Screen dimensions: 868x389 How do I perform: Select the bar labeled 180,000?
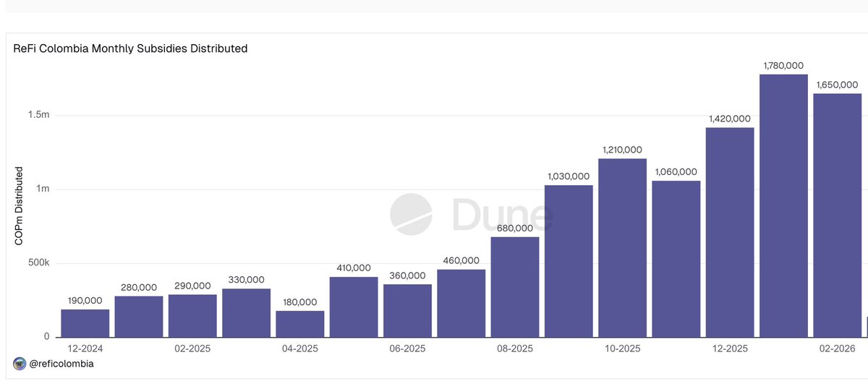pyautogui.click(x=300, y=324)
